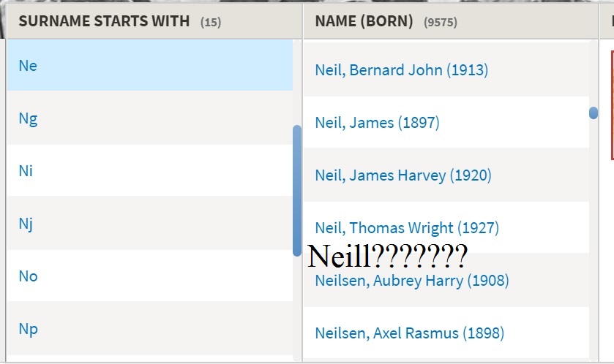Click the (15) surname prefix count
Viewport: 614px width, 364px height.
click(211, 22)
